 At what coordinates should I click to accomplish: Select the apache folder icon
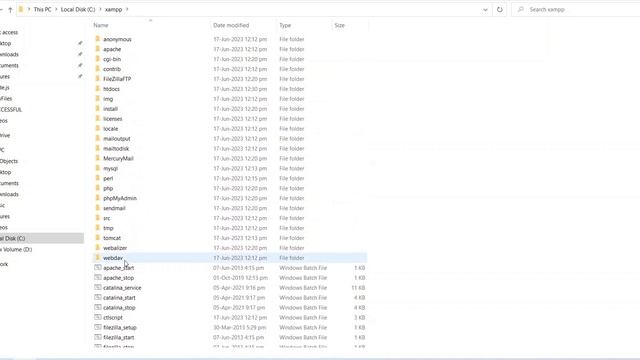click(98, 49)
